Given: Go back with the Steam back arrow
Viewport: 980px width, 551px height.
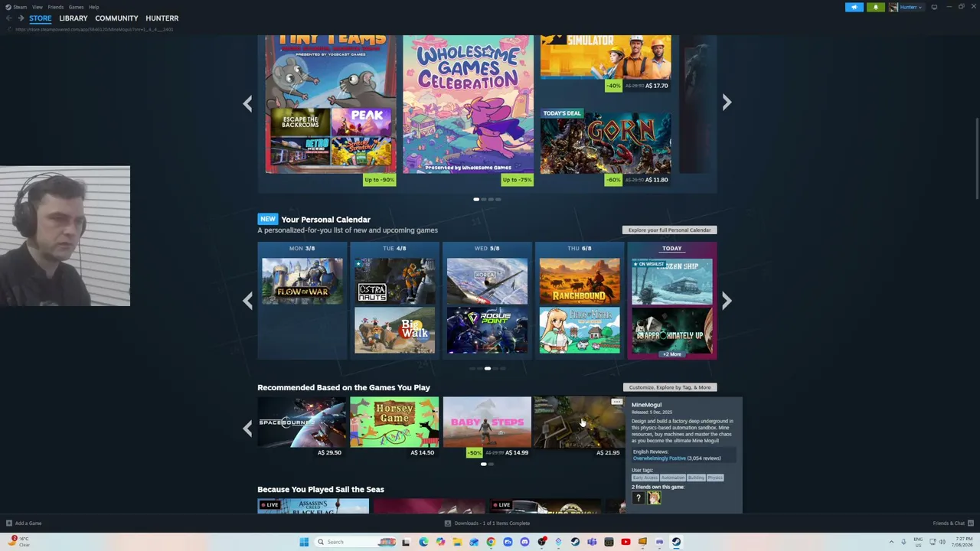Looking at the screenshot, I should (x=9, y=18).
